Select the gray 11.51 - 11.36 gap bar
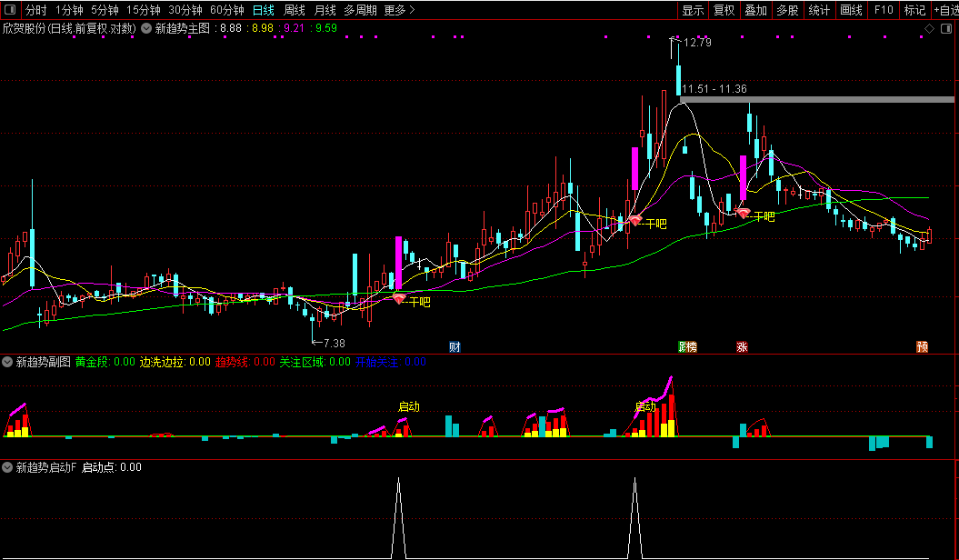 tap(816, 99)
